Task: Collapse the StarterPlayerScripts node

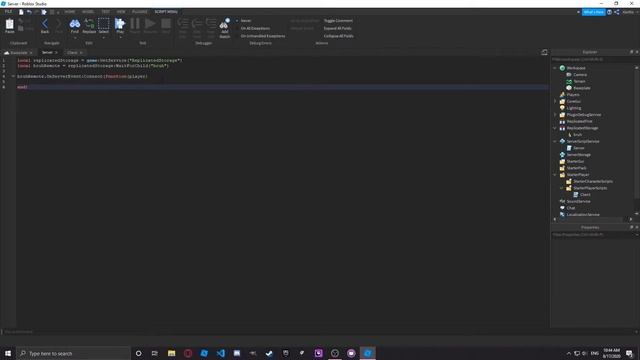Action: coord(562,188)
